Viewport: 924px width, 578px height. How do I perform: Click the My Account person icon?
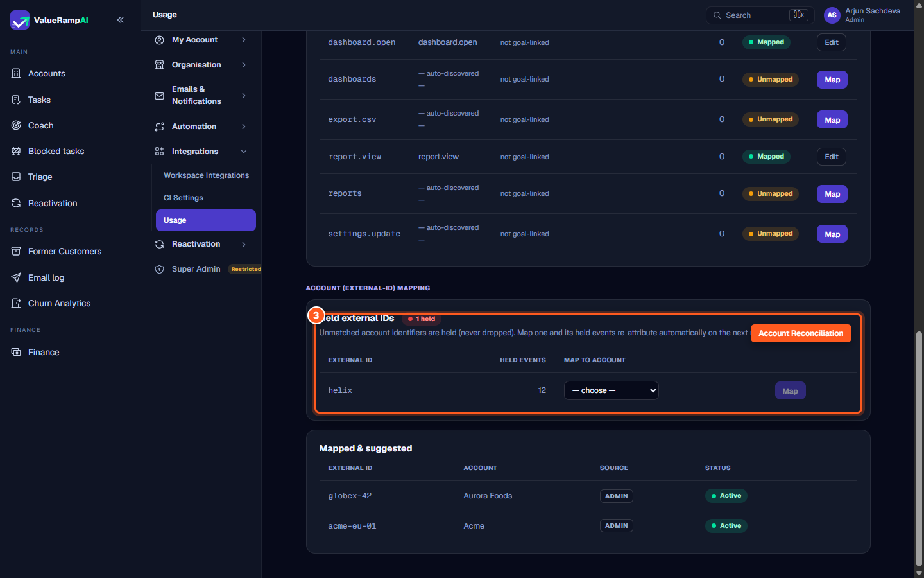(x=159, y=40)
